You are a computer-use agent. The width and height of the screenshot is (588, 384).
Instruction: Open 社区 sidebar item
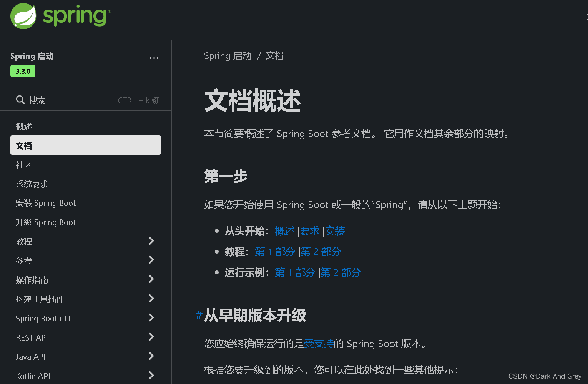(x=24, y=165)
